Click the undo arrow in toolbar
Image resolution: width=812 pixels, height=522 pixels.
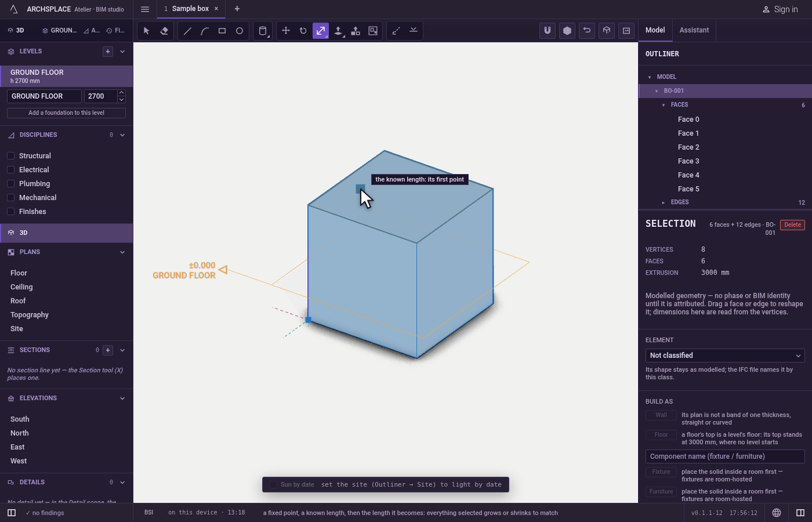pyautogui.click(x=587, y=31)
